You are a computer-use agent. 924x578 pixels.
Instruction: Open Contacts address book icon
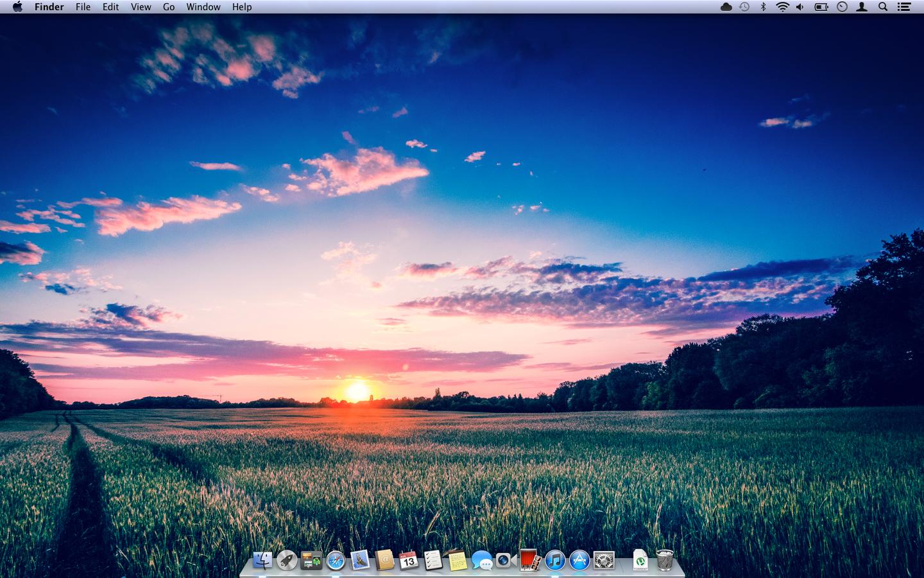tap(384, 560)
